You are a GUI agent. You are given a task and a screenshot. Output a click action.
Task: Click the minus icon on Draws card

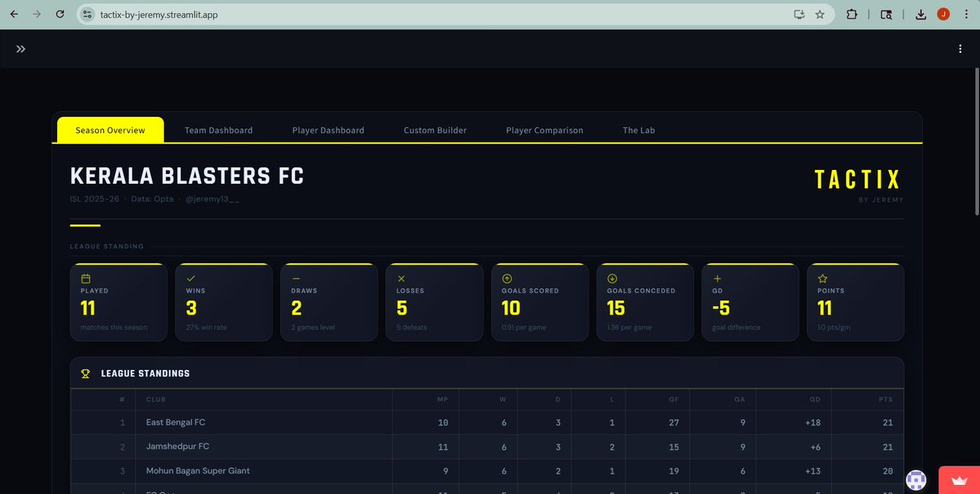[x=296, y=278]
